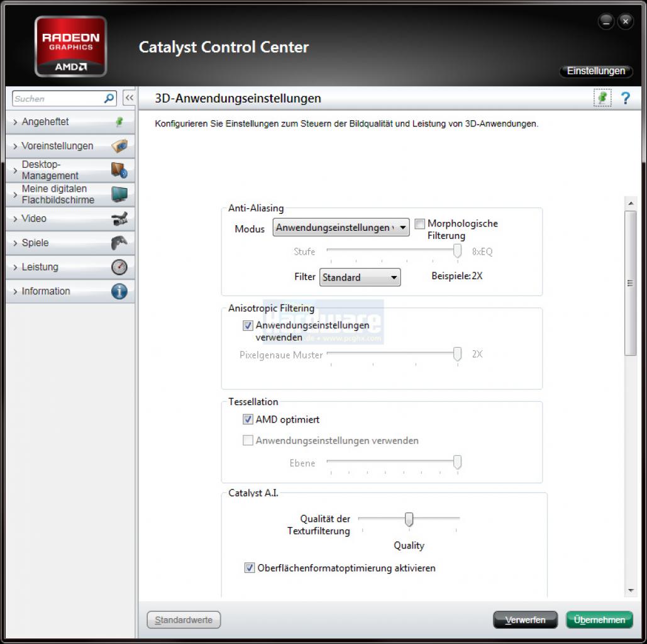Click the Beispiele:2X text
The height and width of the screenshot is (644, 647).
pos(456,276)
